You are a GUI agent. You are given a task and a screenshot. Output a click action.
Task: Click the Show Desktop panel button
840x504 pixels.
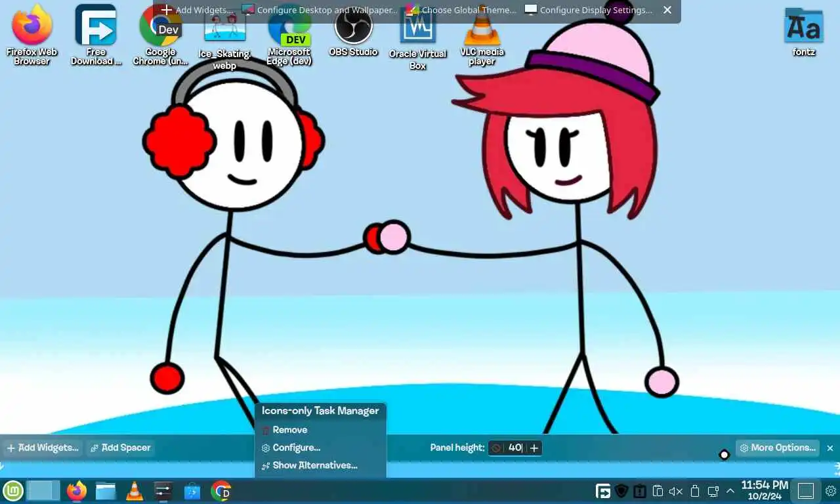(x=806, y=491)
